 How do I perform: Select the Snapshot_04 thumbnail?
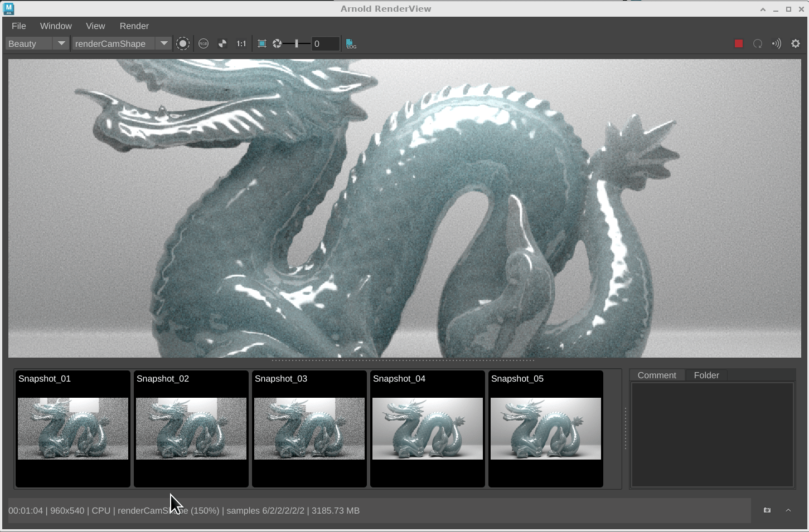[x=428, y=429]
